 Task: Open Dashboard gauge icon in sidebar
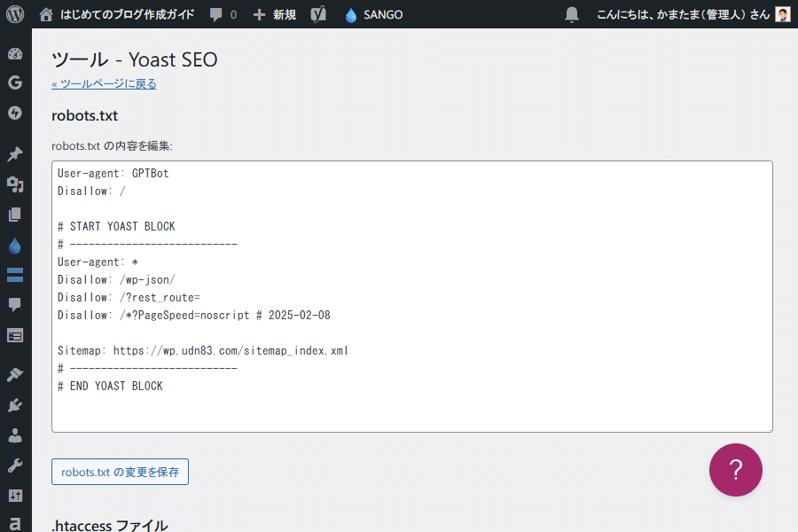(15, 53)
